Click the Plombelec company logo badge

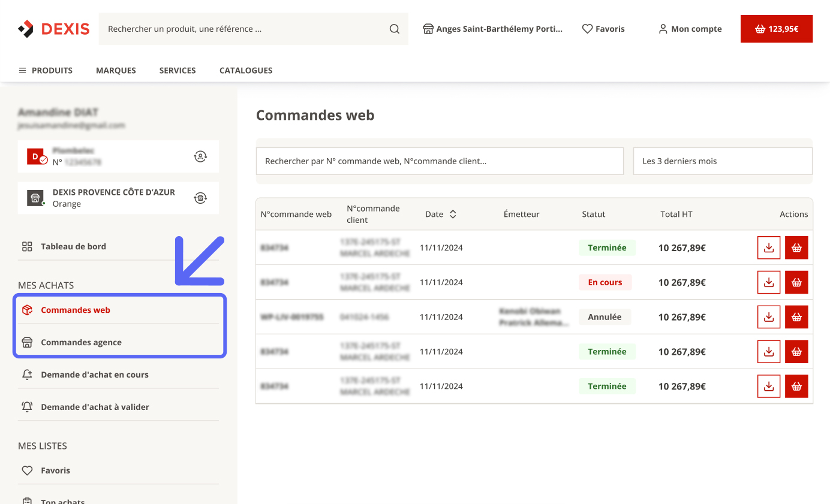pyautogui.click(x=37, y=156)
